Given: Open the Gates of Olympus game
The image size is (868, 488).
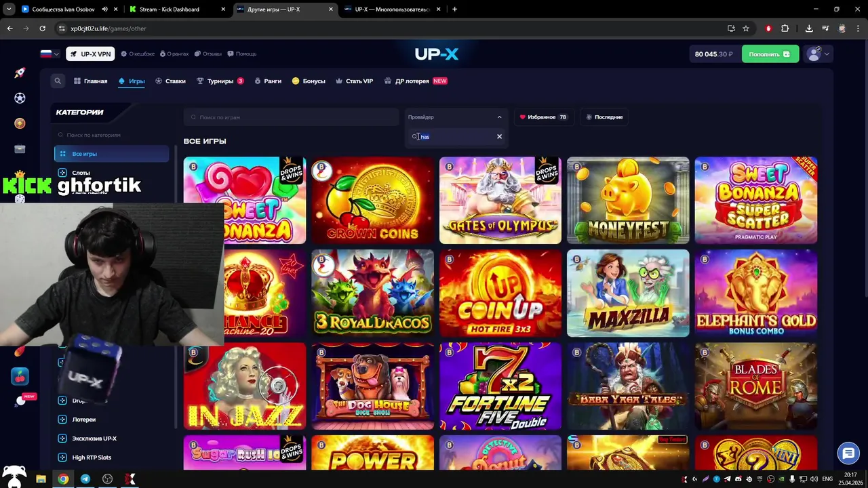Looking at the screenshot, I should [500, 200].
